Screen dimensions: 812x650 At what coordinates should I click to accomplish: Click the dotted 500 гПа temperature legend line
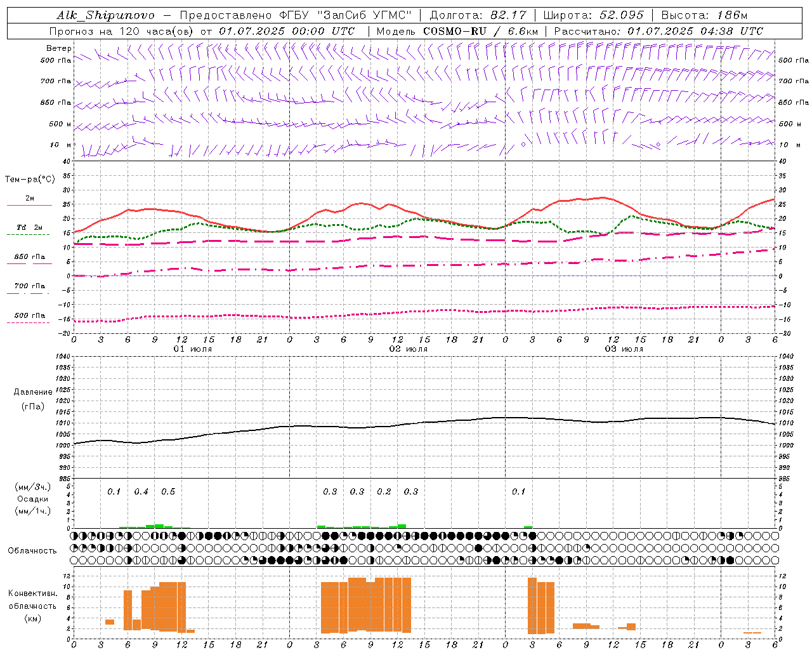28,322
